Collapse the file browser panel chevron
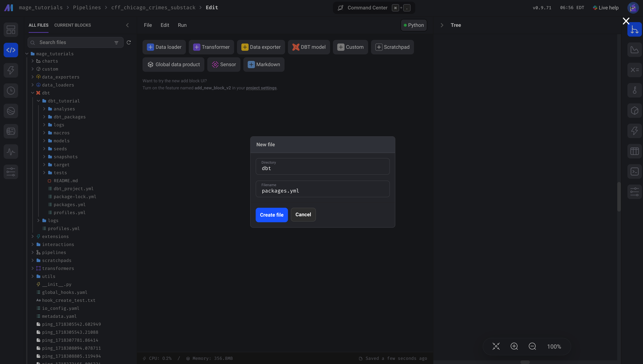Viewport: 643px width, 364px height. point(127,25)
